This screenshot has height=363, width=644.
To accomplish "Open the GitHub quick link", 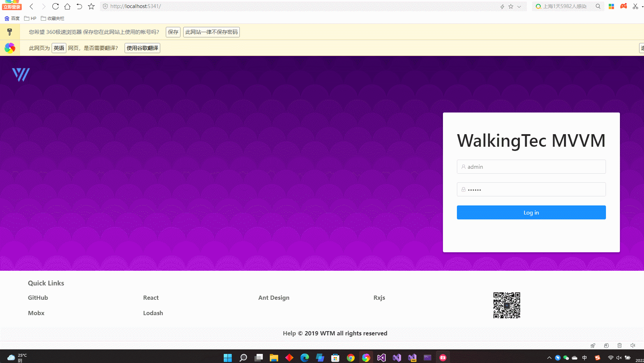I will [x=38, y=298].
